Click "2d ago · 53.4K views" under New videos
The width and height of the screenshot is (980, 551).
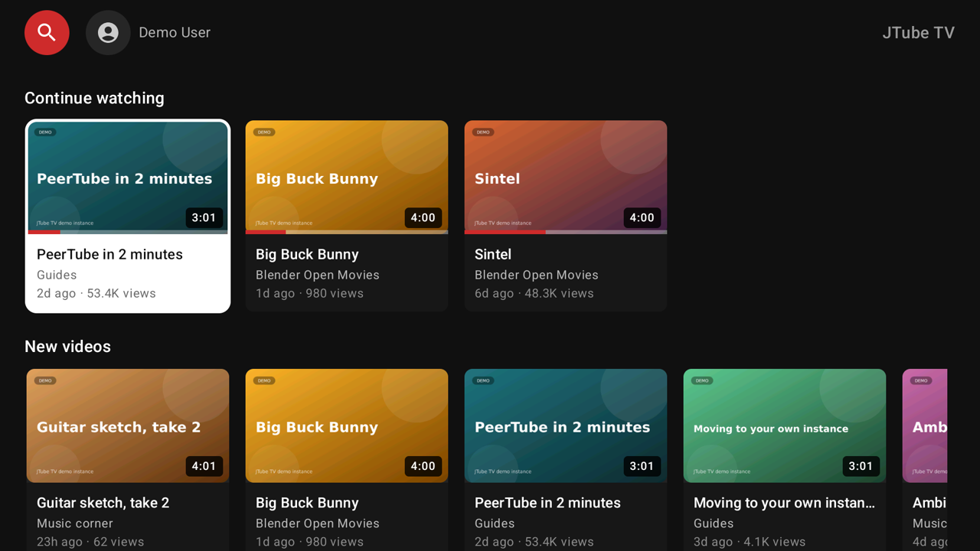[534, 542]
